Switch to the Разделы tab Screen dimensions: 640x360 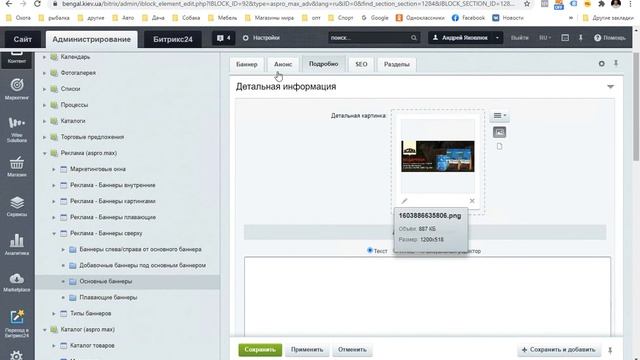tap(397, 64)
